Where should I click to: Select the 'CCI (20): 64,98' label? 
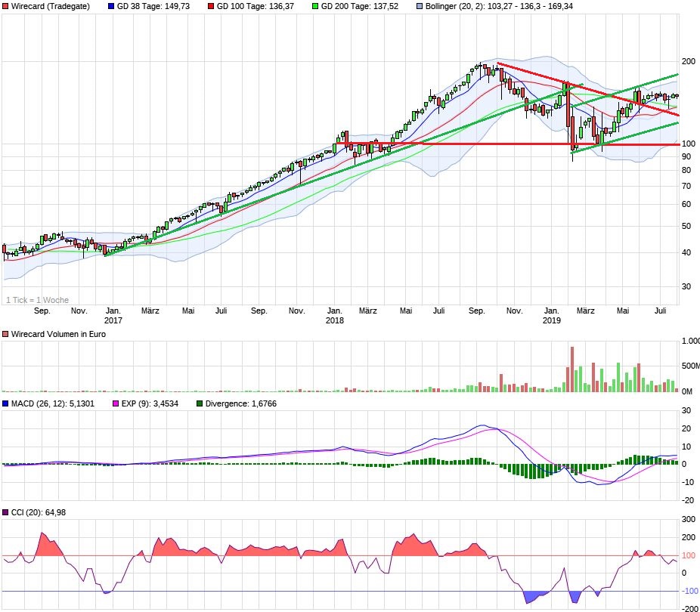tap(39, 512)
